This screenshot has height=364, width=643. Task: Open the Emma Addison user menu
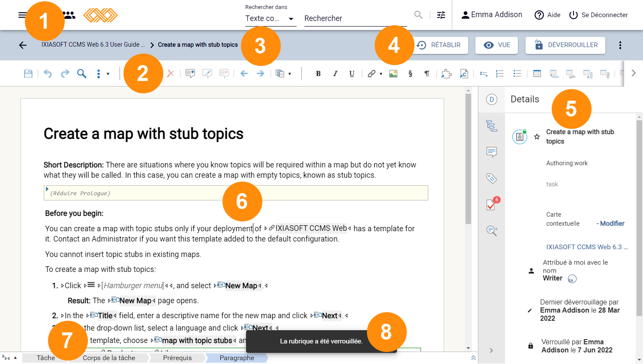pyautogui.click(x=492, y=15)
